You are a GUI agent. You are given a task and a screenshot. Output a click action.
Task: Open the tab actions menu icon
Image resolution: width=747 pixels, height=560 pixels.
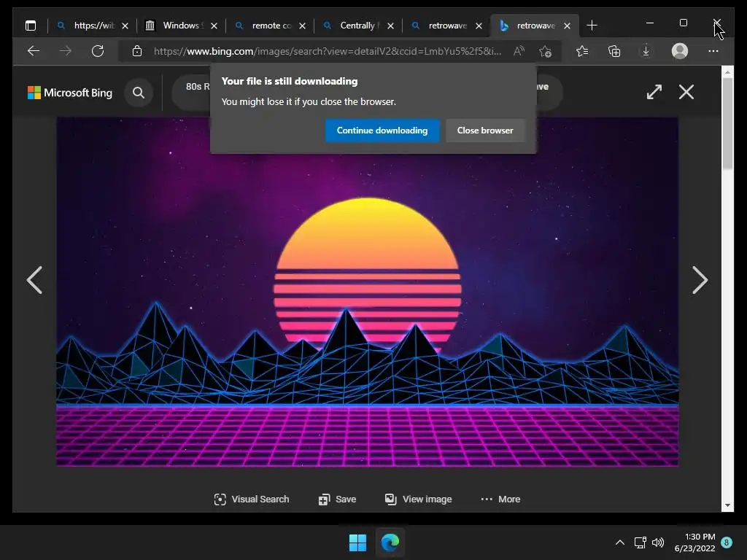[x=31, y=26]
